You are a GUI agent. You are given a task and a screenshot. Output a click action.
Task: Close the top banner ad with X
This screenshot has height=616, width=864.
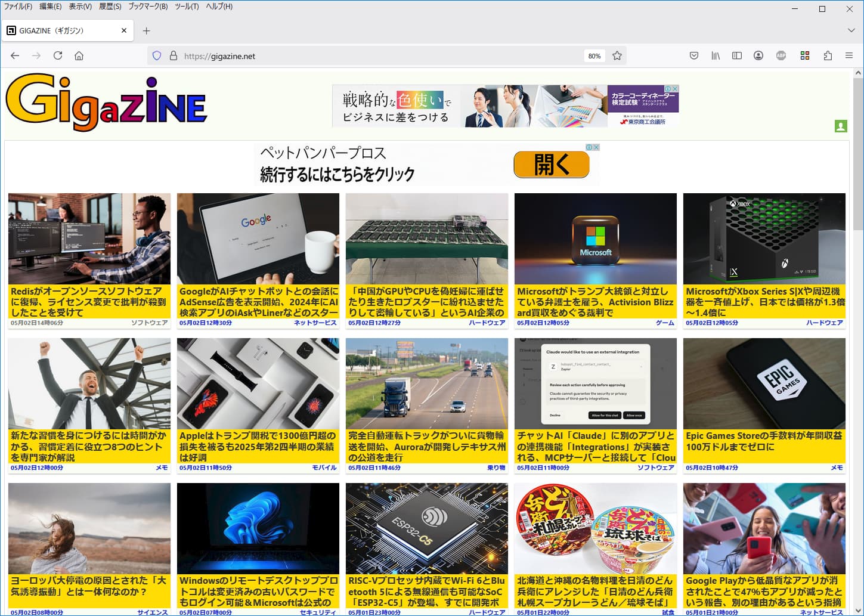(675, 88)
